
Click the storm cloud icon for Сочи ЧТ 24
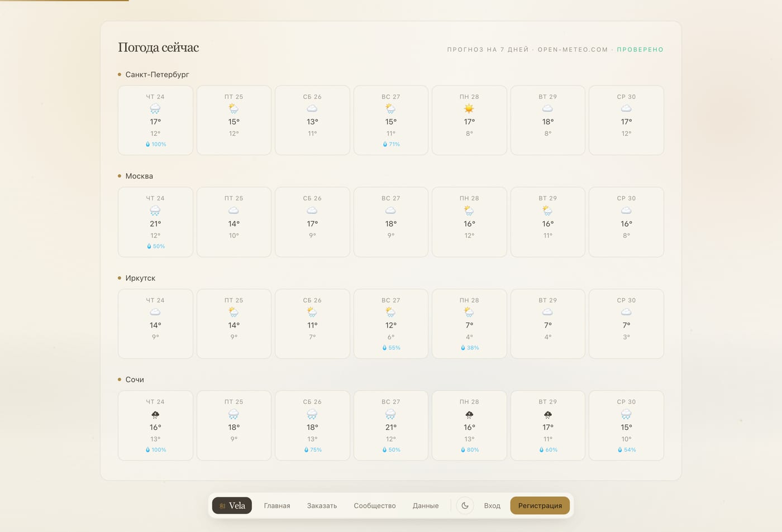[155, 414]
